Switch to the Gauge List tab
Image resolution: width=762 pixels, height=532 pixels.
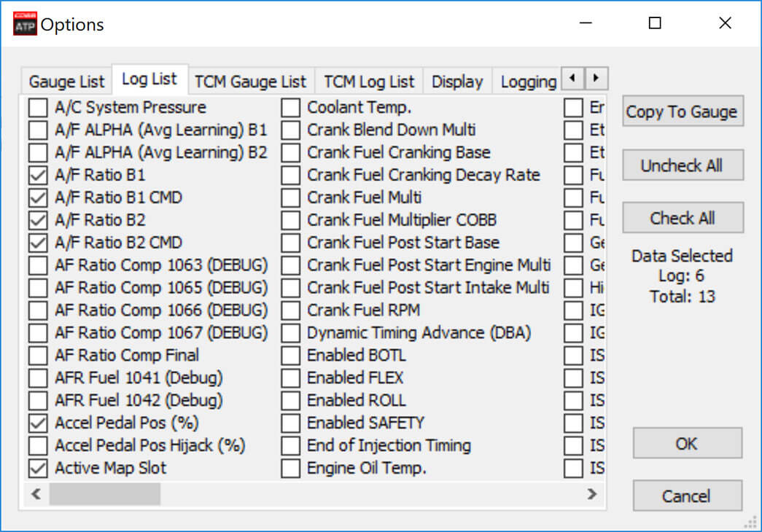click(66, 81)
